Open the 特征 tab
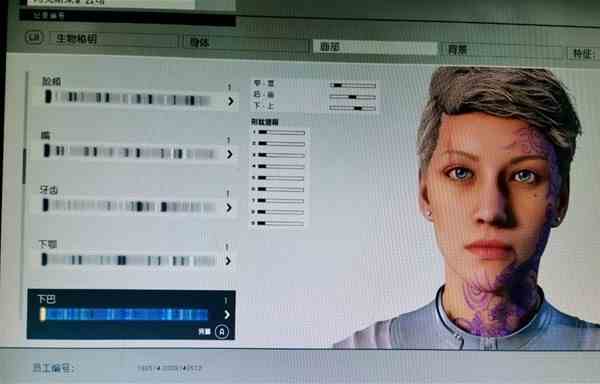The image size is (600, 384). (583, 54)
